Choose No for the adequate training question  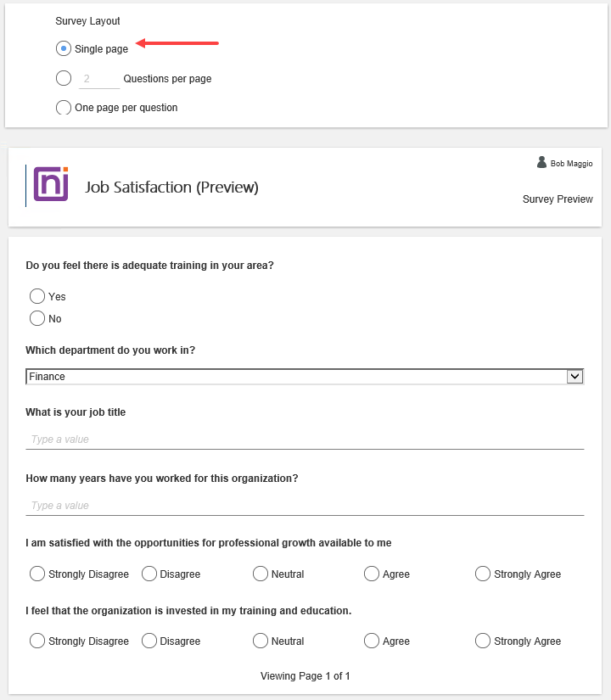[36, 318]
